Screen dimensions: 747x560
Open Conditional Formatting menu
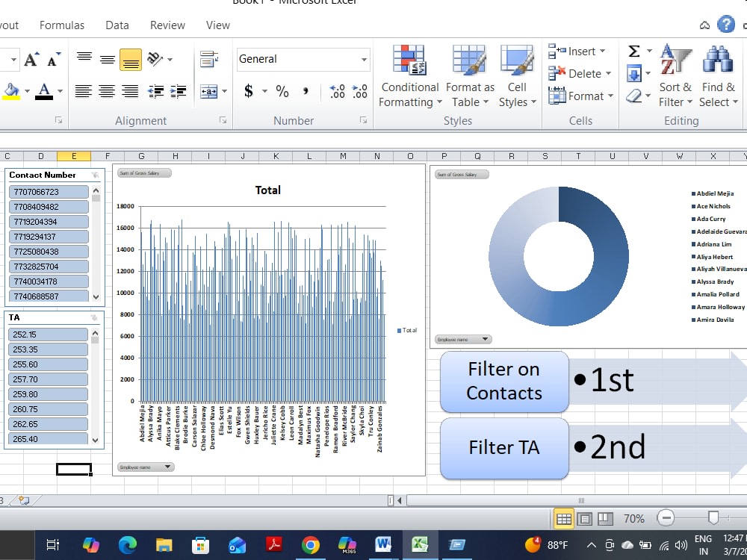pos(409,77)
